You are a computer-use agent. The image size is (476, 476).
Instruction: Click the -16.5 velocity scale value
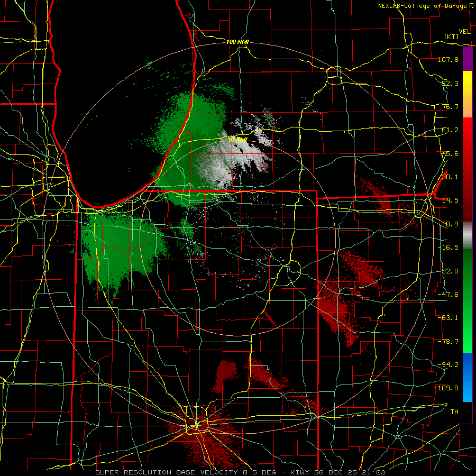[x=448, y=248]
